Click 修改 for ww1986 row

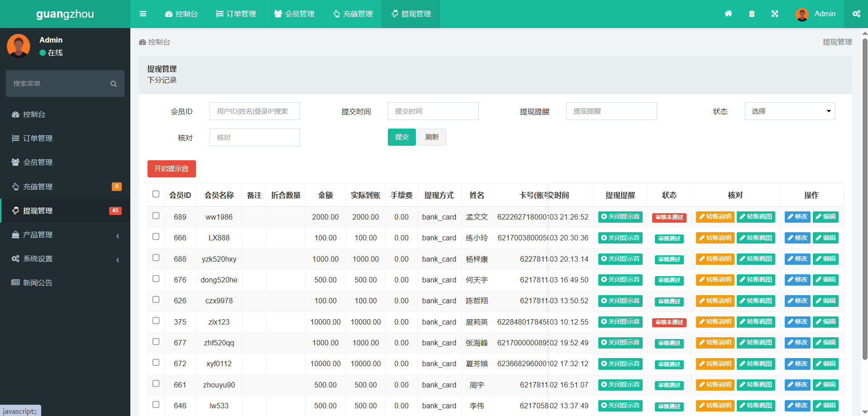pyautogui.click(x=797, y=217)
